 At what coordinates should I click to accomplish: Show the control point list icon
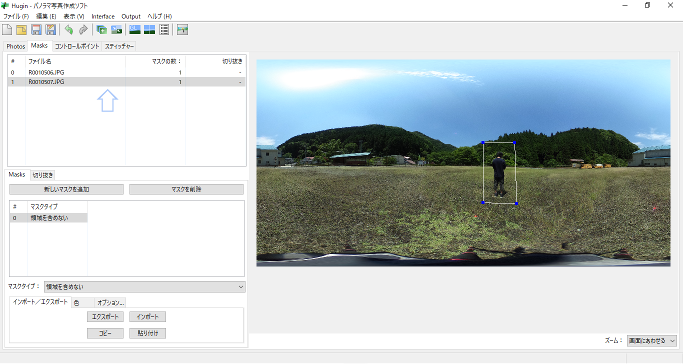(x=164, y=30)
